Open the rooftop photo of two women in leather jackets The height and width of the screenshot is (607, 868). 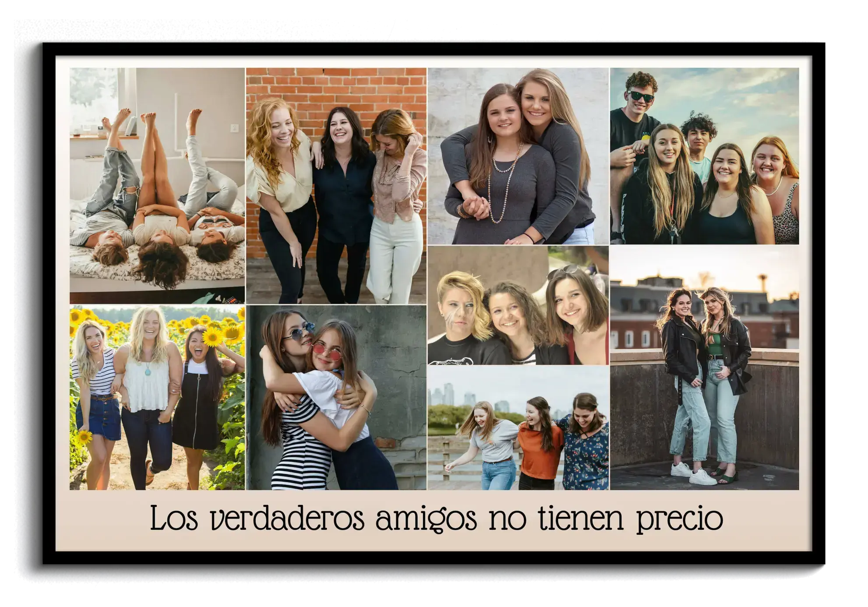(x=704, y=367)
